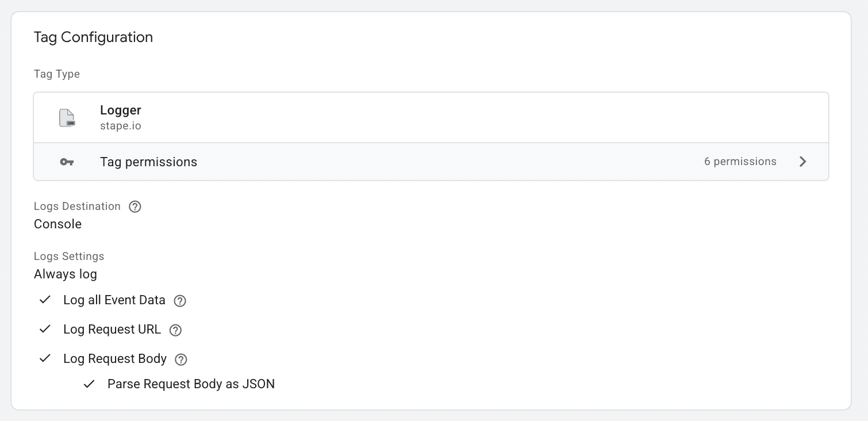The width and height of the screenshot is (868, 421).
Task: Click the Logger tag name text
Action: [x=120, y=110]
